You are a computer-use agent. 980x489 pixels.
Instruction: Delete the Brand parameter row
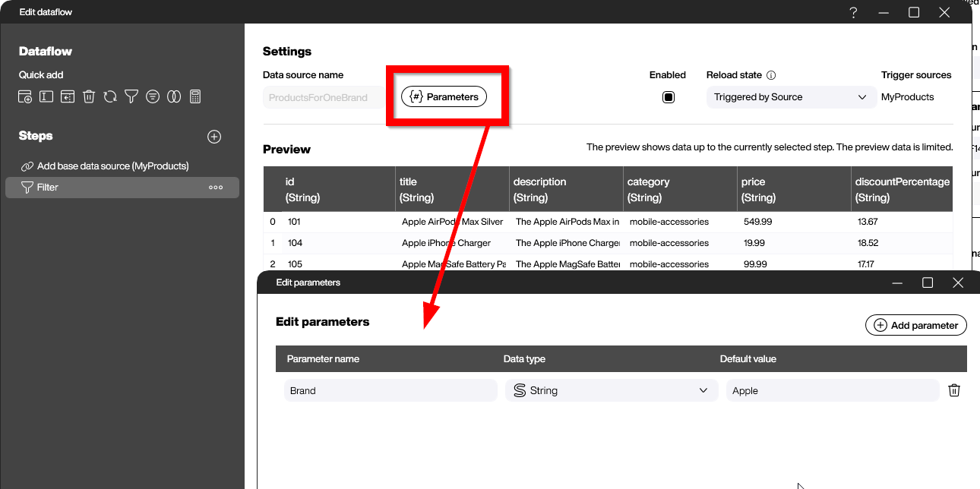[x=954, y=390]
